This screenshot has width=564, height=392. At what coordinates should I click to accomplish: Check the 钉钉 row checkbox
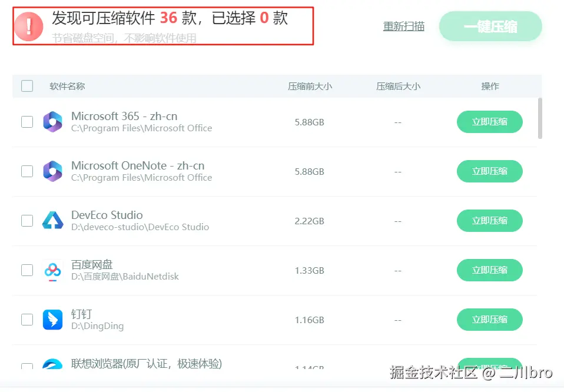[27, 320]
